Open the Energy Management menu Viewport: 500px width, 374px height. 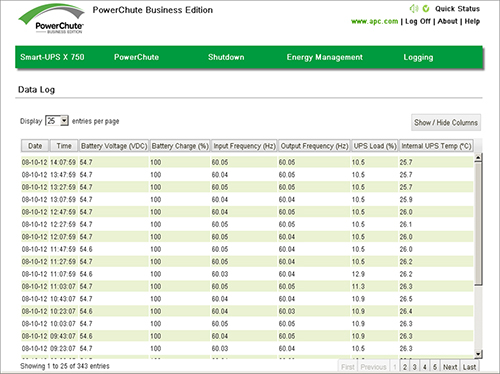pyautogui.click(x=324, y=57)
